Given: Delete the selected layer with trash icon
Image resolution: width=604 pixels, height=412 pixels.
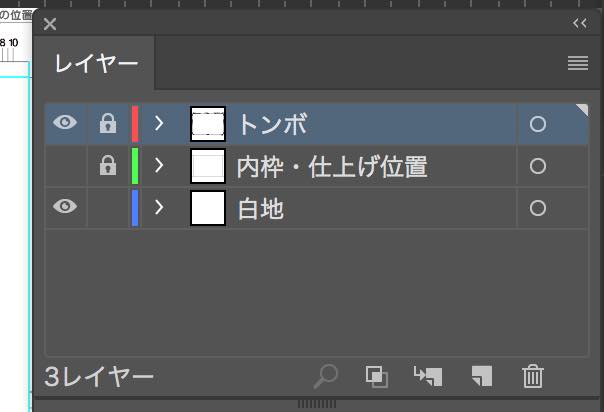Looking at the screenshot, I should tap(533, 376).
